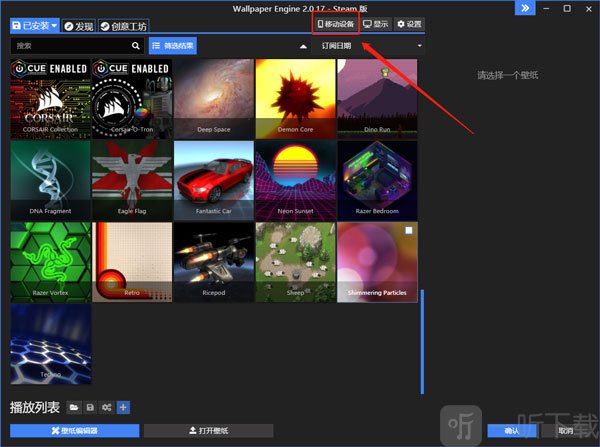This screenshot has width=600, height=447.
Task: Click the Cancel (取消) button
Action: click(x=566, y=431)
